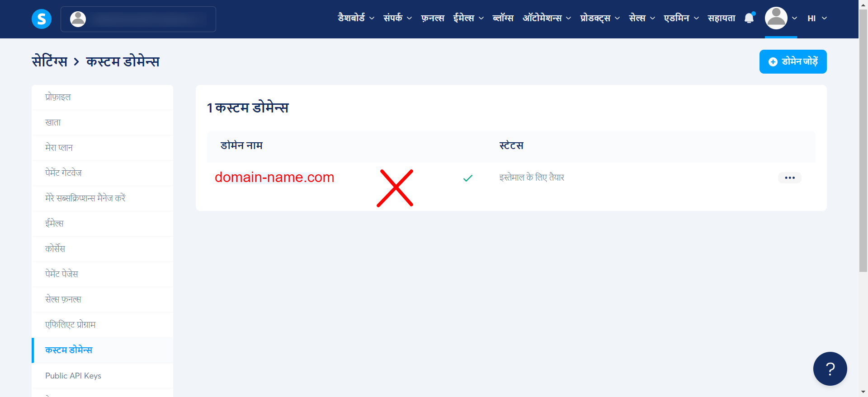Viewport: 868px width, 397px height.
Task: Go to सहायता in the top bar
Action: pos(722,18)
